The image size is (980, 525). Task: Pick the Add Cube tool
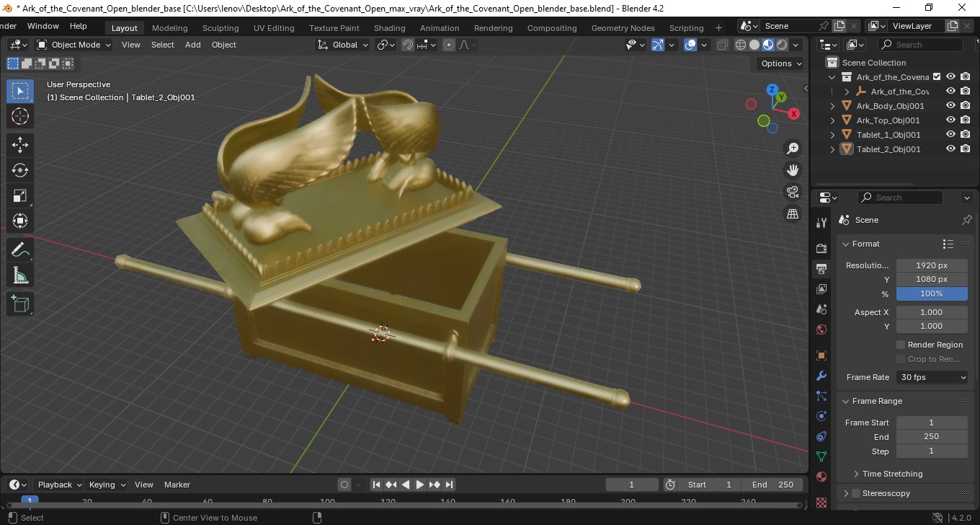(20, 304)
